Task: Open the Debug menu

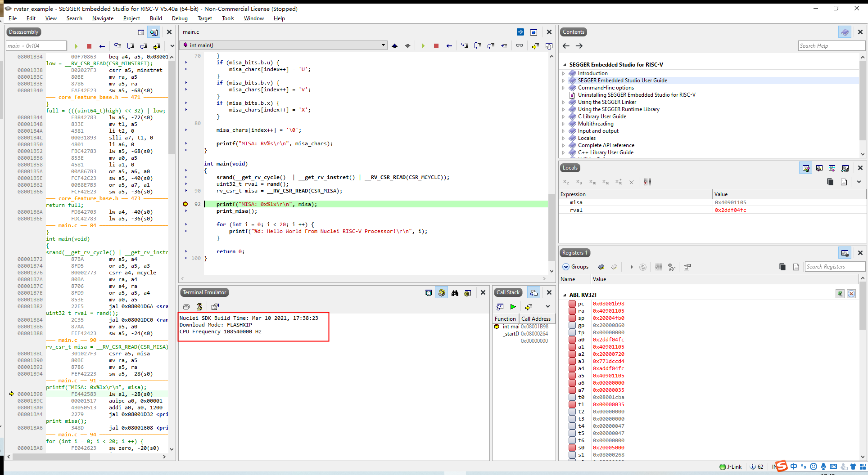Action: [x=180, y=18]
